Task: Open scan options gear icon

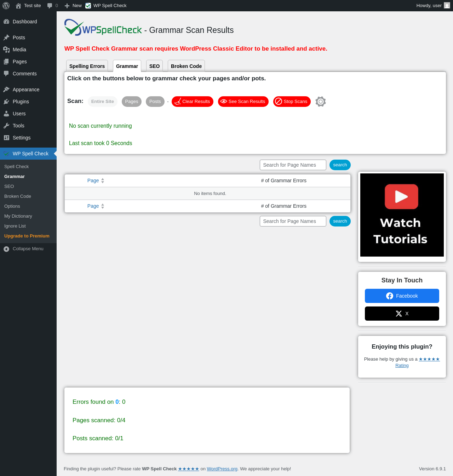Action: 321,102
